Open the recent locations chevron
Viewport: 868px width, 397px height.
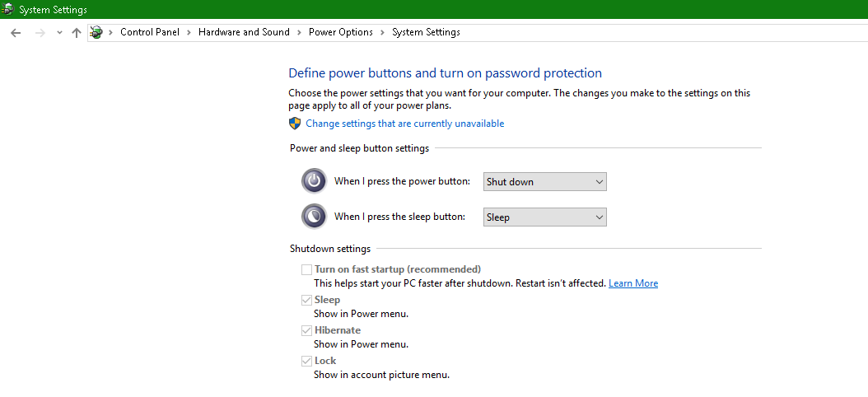(x=59, y=32)
